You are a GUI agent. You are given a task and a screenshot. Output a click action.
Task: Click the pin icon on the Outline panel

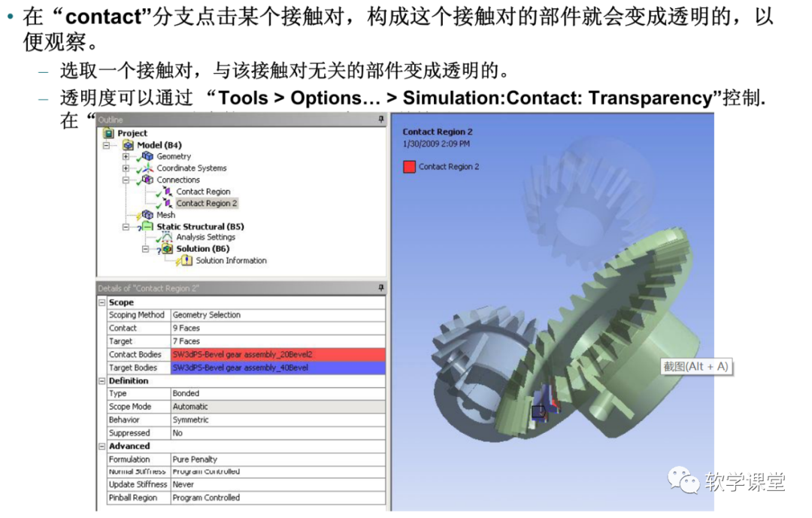click(x=381, y=119)
